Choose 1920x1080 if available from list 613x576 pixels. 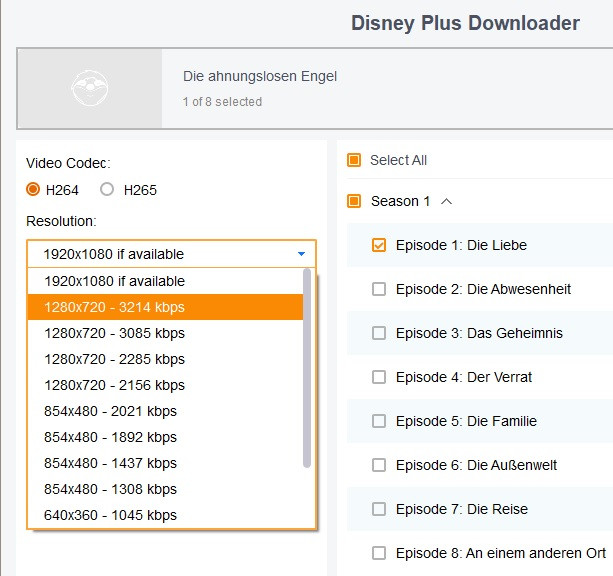[x=114, y=281]
